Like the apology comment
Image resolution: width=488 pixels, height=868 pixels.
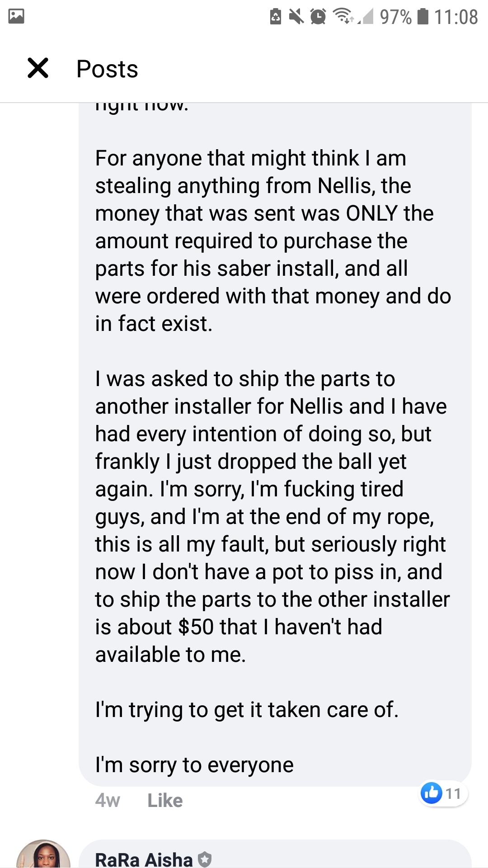pyautogui.click(x=165, y=801)
